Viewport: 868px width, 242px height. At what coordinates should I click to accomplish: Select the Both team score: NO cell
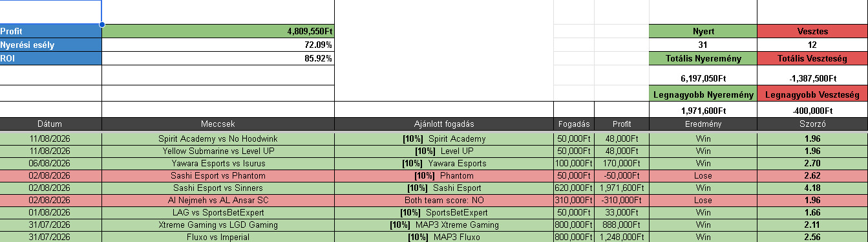click(444, 200)
